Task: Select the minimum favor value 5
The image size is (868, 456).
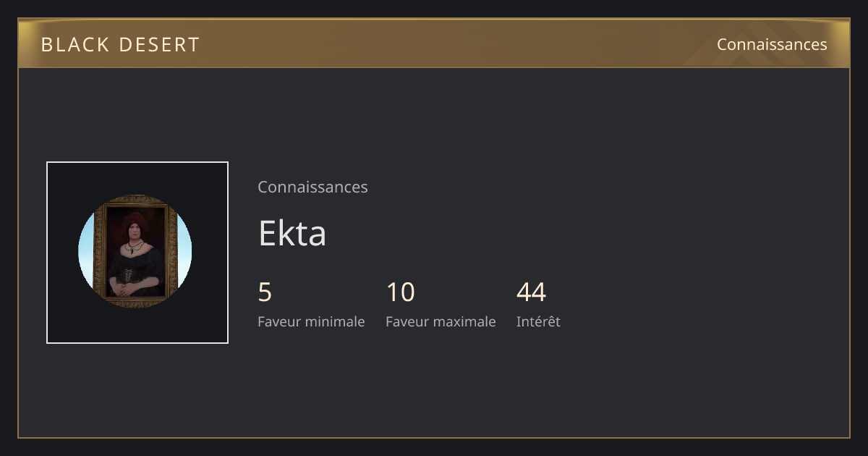Action: pyautogui.click(x=265, y=292)
